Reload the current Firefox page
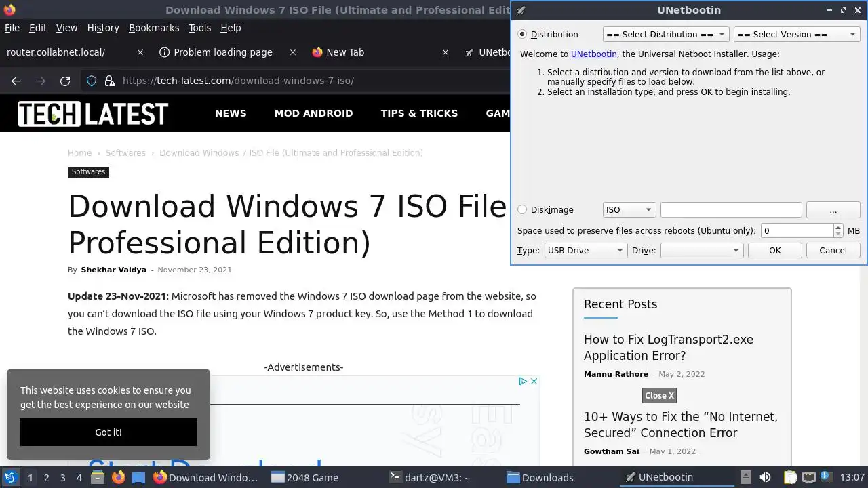The width and height of the screenshot is (868, 488). [x=65, y=81]
